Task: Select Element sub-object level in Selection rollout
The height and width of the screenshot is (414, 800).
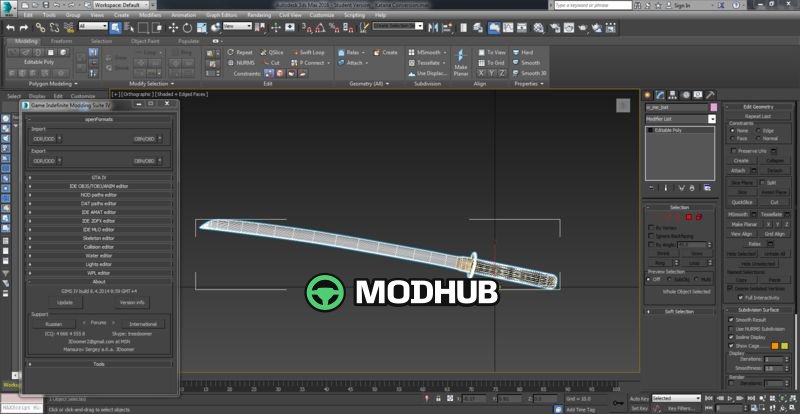Action: [698, 217]
